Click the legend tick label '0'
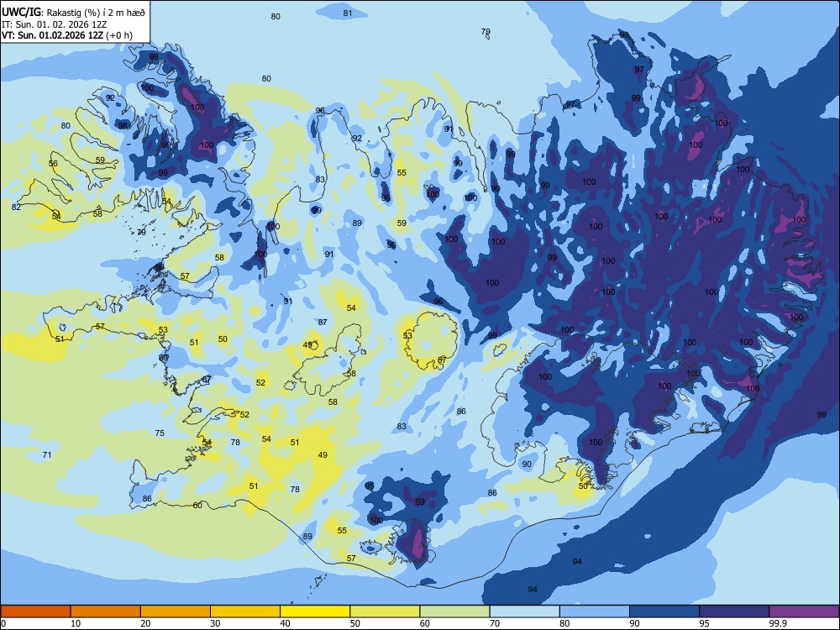Viewport: 840px width, 630px height. point(3,623)
